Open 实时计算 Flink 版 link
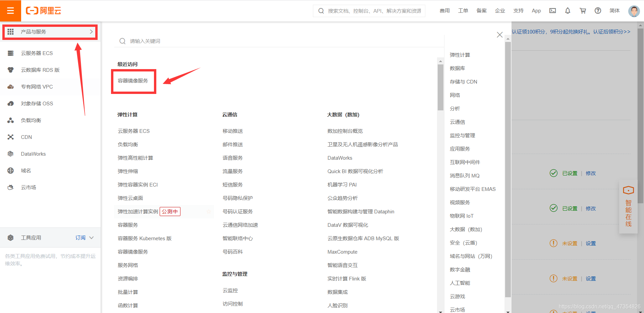 [x=347, y=278]
